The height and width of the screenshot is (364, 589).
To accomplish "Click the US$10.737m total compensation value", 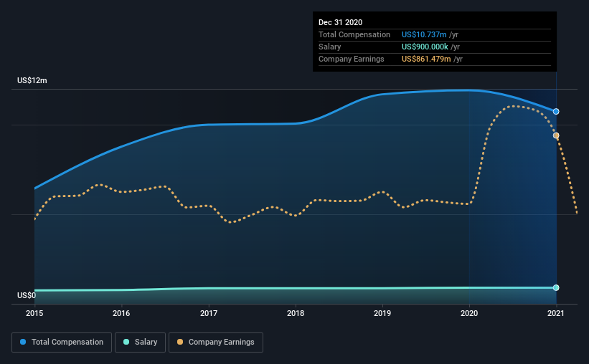I will [424, 34].
